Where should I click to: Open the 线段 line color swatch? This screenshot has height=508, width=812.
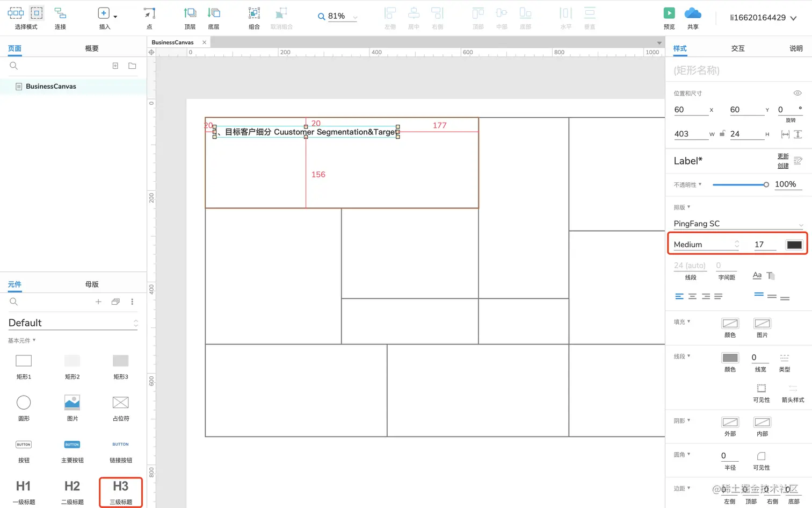[730, 358]
